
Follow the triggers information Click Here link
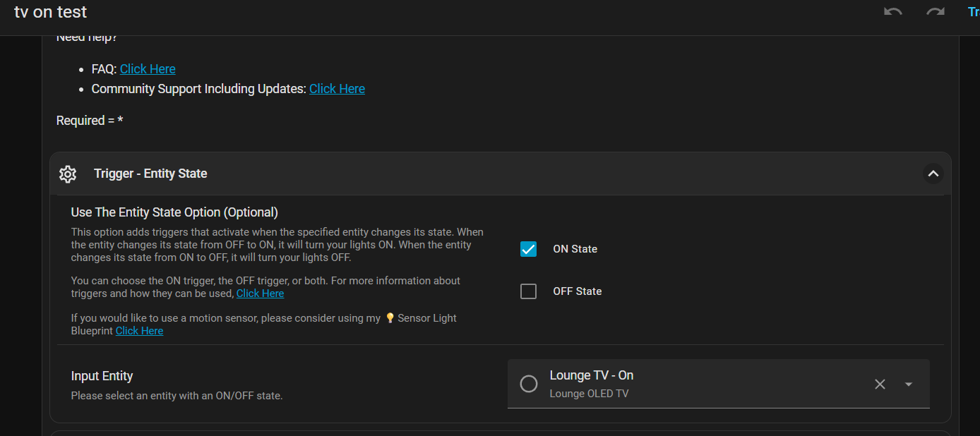coord(260,293)
